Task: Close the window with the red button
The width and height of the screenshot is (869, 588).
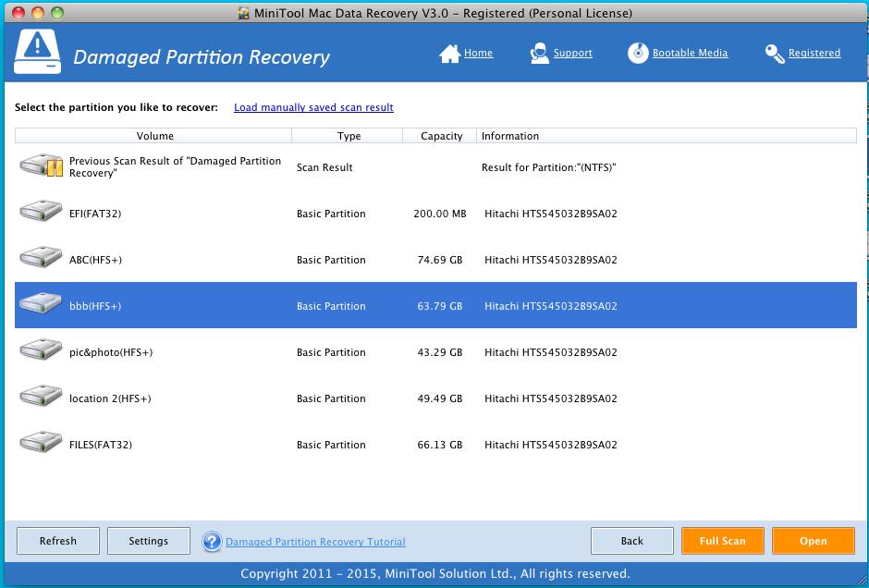Action: click(18, 13)
